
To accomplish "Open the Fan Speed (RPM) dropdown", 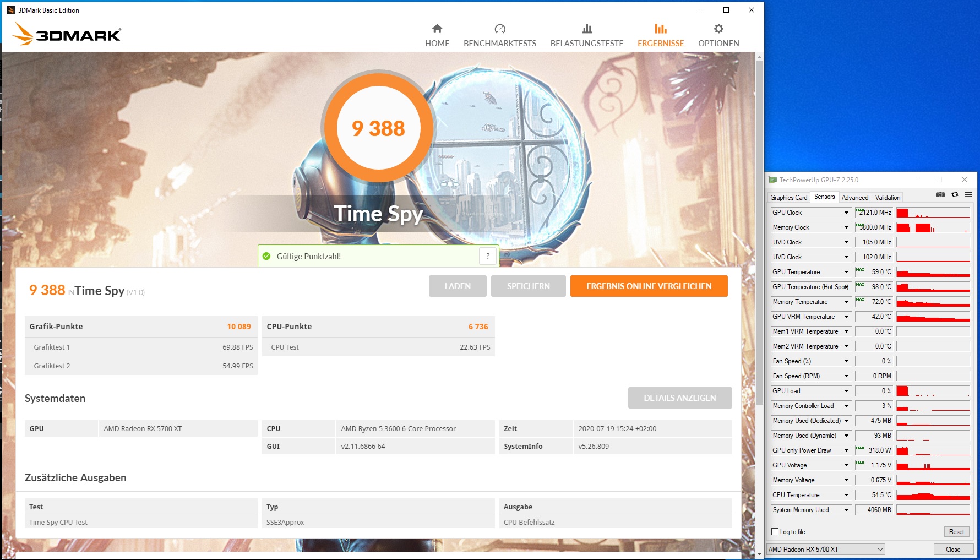I will point(846,376).
